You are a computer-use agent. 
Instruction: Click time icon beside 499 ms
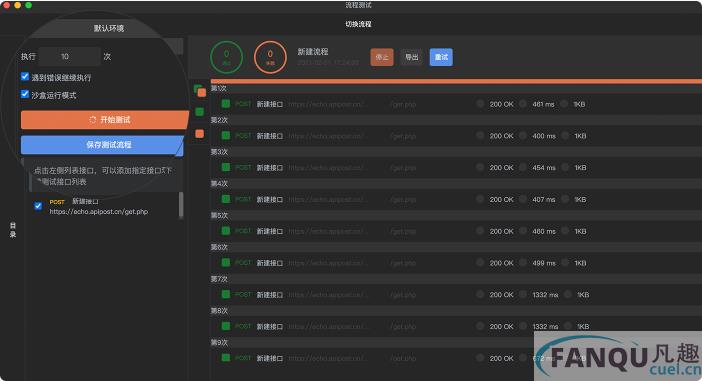522,263
